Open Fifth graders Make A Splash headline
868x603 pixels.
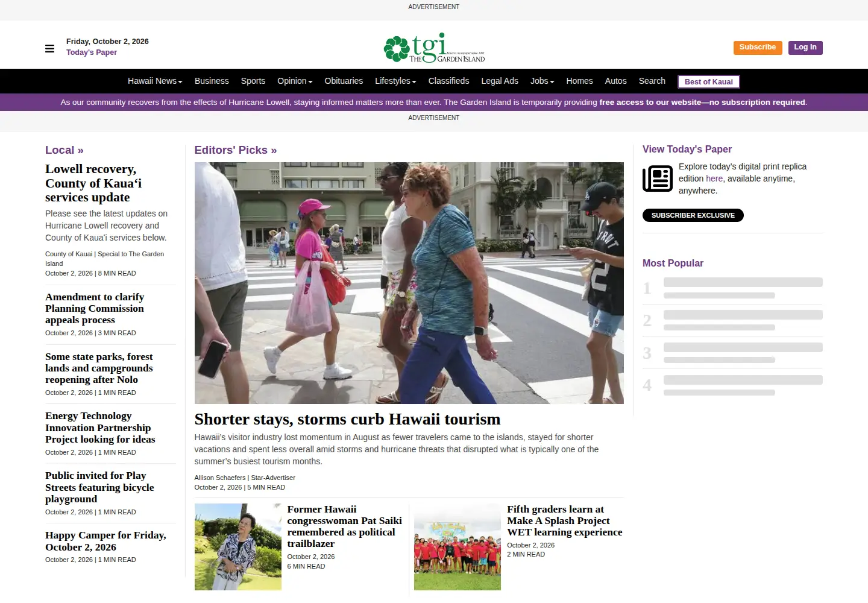click(x=565, y=520)
